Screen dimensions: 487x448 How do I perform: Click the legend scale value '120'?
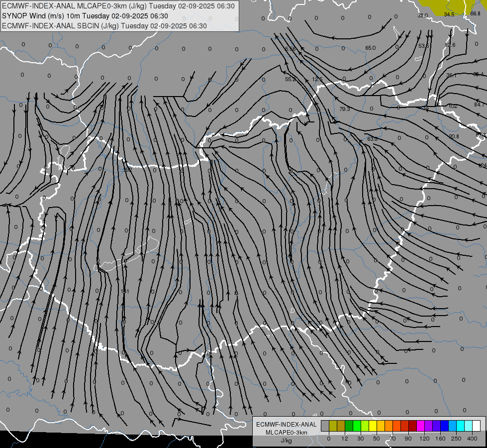pyautogui.click(x=425, y=439)
